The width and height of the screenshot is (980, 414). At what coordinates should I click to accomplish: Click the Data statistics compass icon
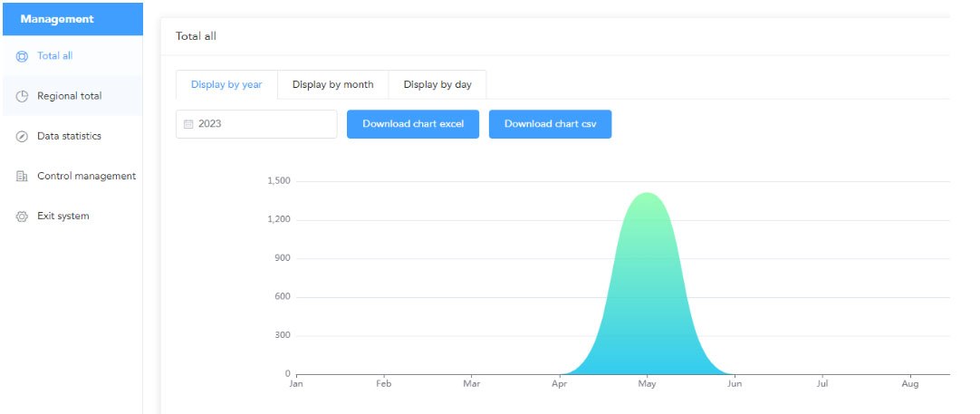pos(23,137)
